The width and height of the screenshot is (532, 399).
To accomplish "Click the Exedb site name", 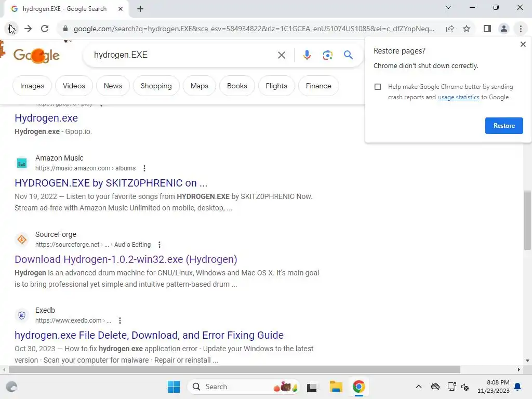I will (45, 311).
